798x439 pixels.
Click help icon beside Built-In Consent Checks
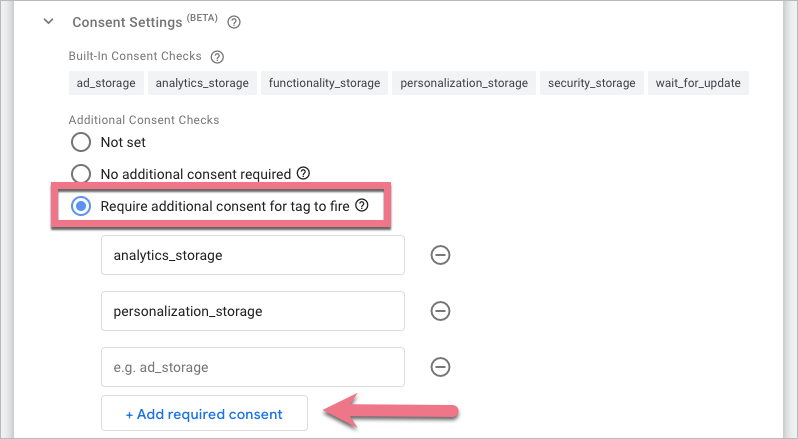pyautogui.click(x=218, y=57)
